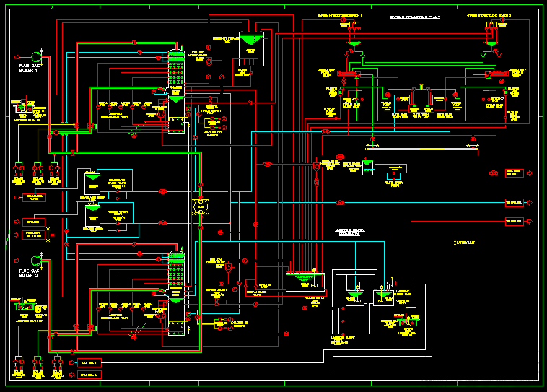Select the waste water tank by hydrocyclone
Viewport: 547px width, 392px height.
368,167
